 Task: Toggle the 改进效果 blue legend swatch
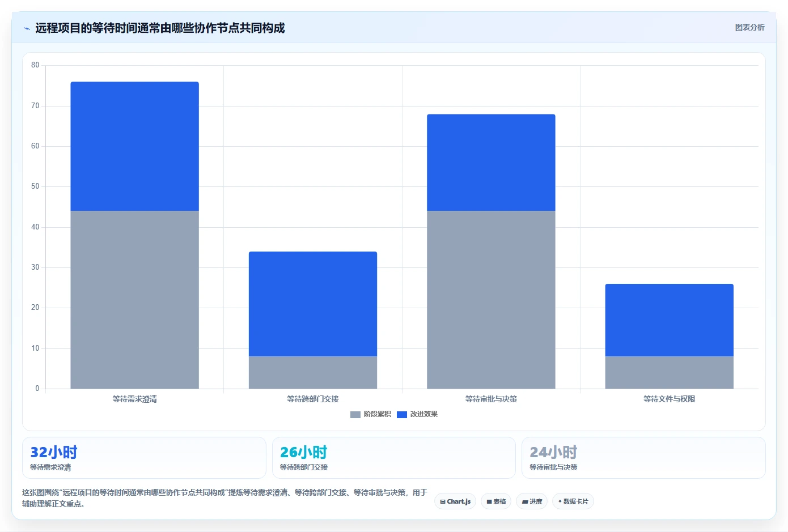[402, 415]
